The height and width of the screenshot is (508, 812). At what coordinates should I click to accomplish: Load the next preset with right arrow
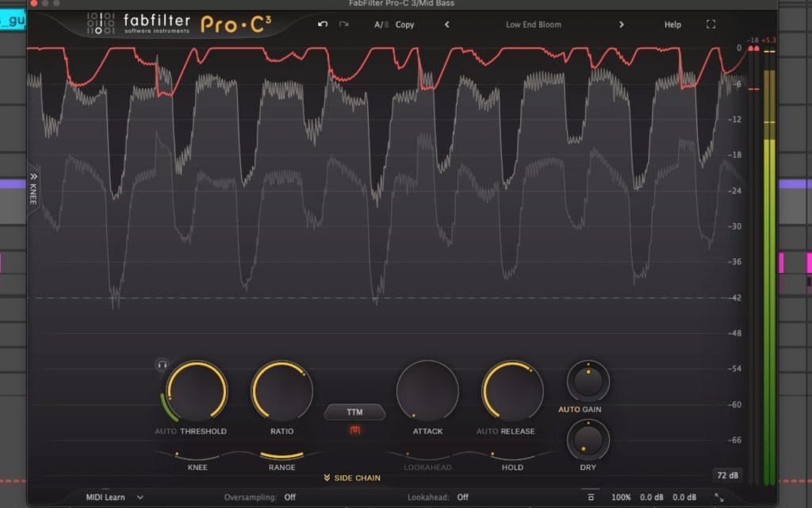click(621, 25)
